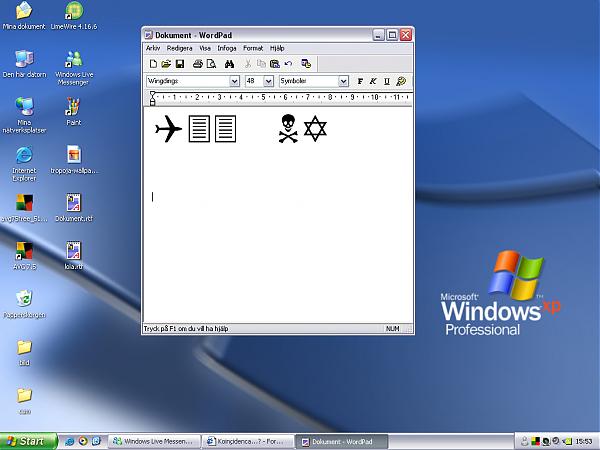Select the lola.rtf desktop file
The image size is (600, 450).
click(74, 256)
